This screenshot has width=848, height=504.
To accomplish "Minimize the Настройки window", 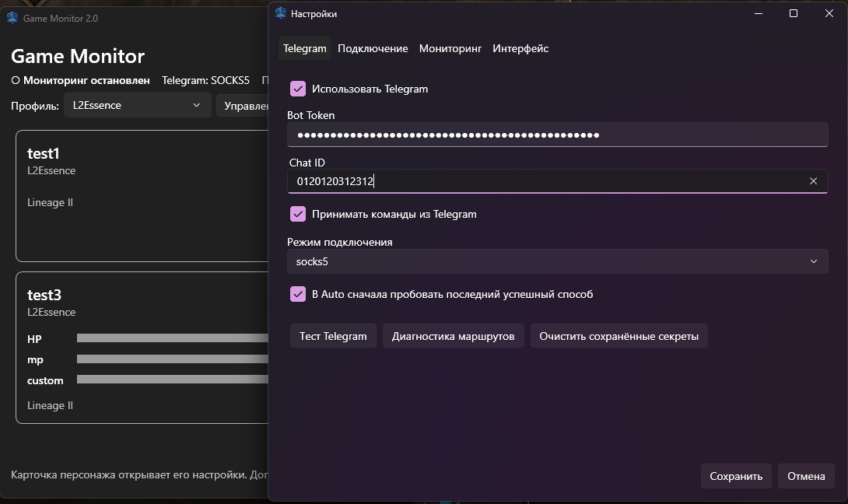I will coord(759,13).
